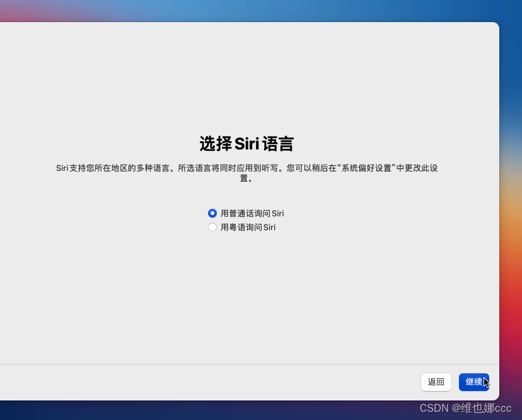The width and height of the screenshot is (522, 420).
Task: Select the 用粤语询问 Siri radio button
Action: 212,227
